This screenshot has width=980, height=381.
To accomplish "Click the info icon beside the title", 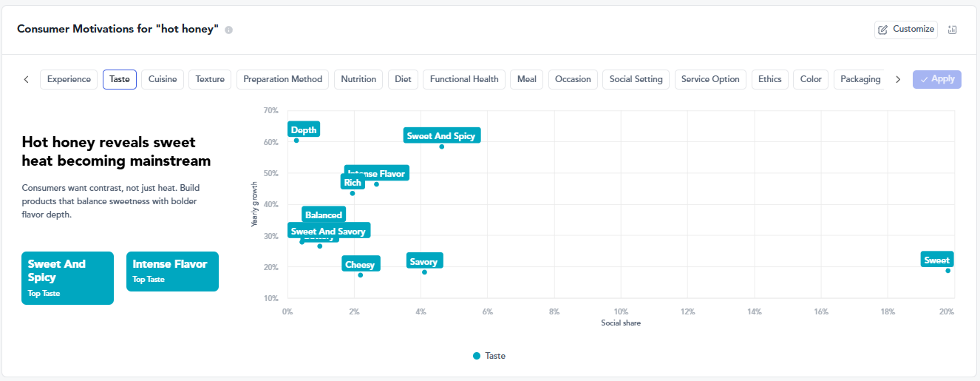I will click(x=229, y=30).
